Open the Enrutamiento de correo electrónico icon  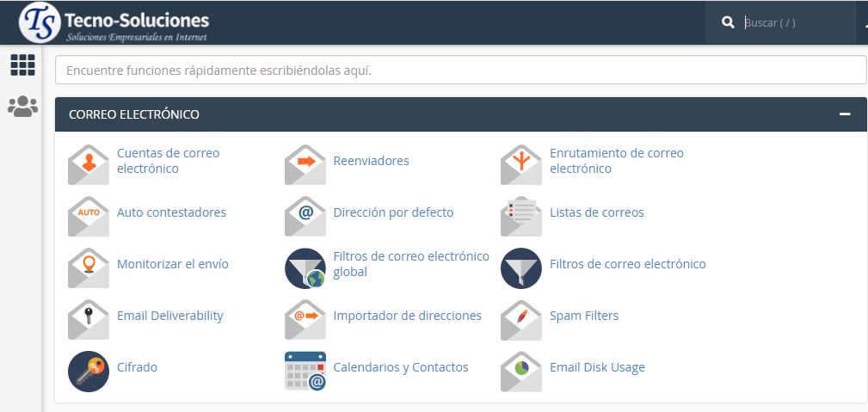click(521, 164)
